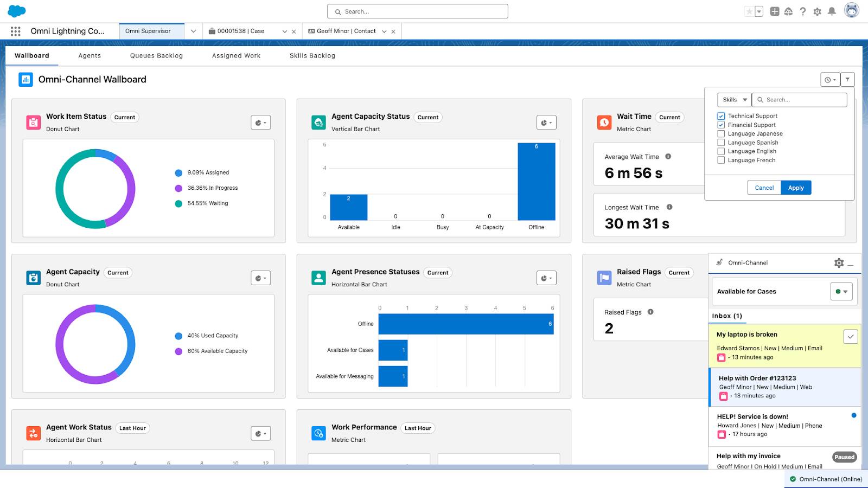868x488 pixels.
Task: Close the Geoff Minor Contact tab
Action: click(x=393, y=32)
